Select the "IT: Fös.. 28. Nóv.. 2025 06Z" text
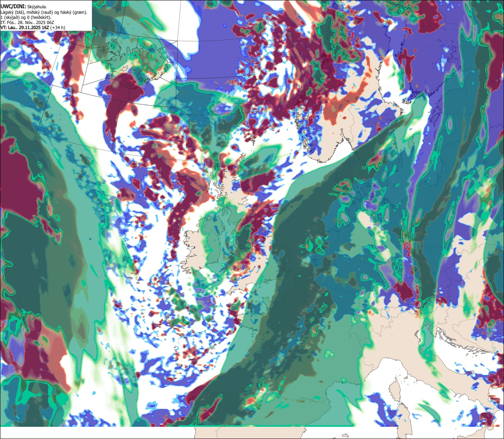 (28, 22)
